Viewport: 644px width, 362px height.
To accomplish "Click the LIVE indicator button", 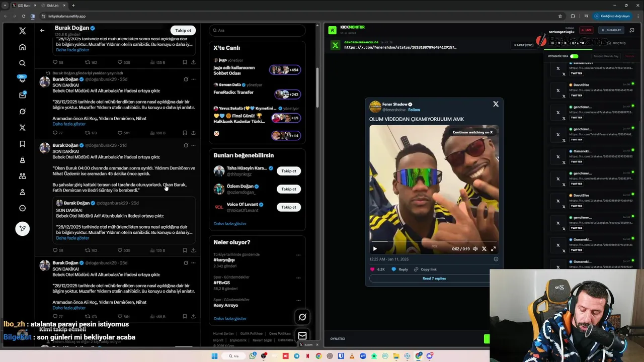I will (586, 30).
